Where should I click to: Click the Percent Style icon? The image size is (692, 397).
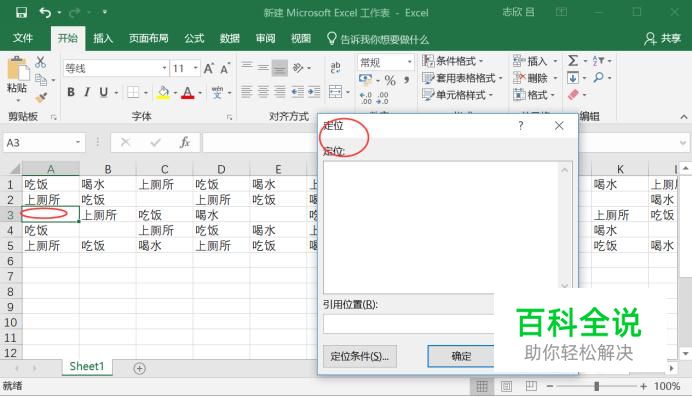point(390,80)
